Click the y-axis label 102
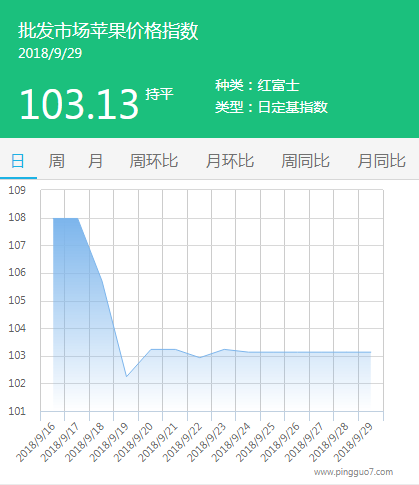Screen dimensions: 419x485 [17, 384]
